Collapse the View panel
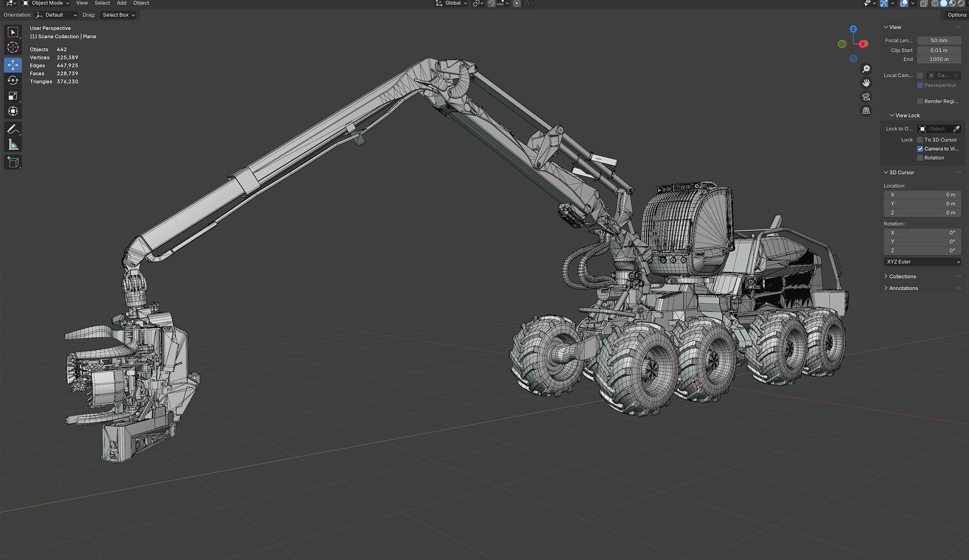 tap(892, 27)
